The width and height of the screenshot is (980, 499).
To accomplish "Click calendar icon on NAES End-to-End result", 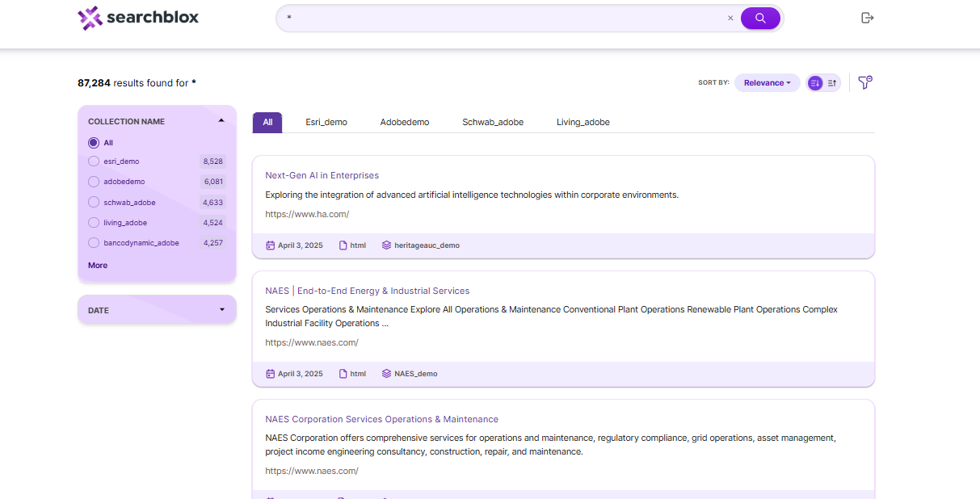I will [271, 374].
